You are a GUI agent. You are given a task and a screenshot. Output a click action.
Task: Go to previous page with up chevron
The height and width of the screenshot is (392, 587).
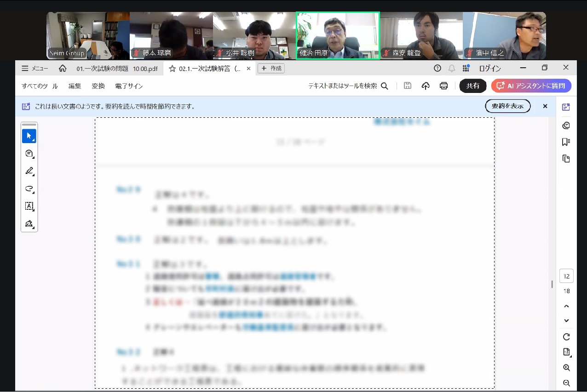tap(566, 306)
